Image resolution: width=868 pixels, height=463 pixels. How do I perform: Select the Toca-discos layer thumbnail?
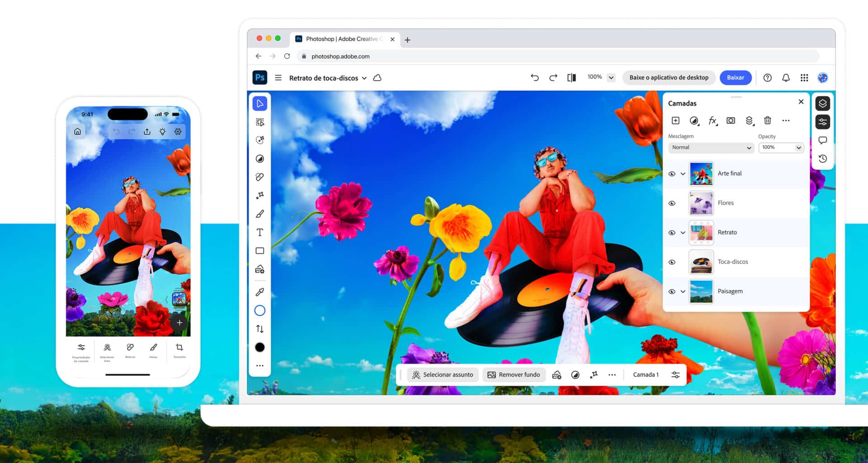701,262
